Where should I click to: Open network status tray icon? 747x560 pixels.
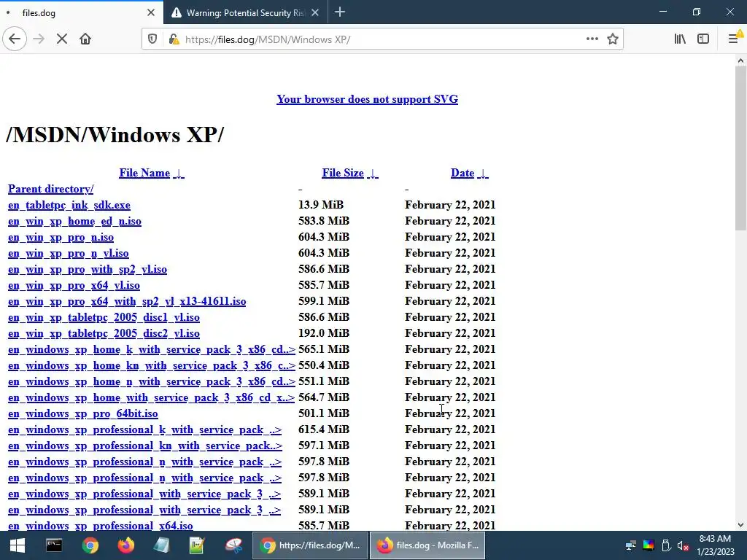point(631,545)
